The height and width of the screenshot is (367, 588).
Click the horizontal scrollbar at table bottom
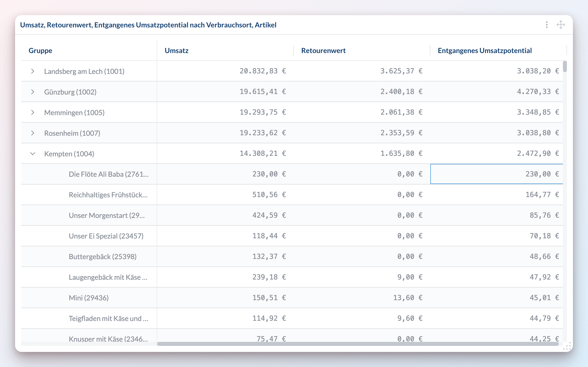click(358, 344)
